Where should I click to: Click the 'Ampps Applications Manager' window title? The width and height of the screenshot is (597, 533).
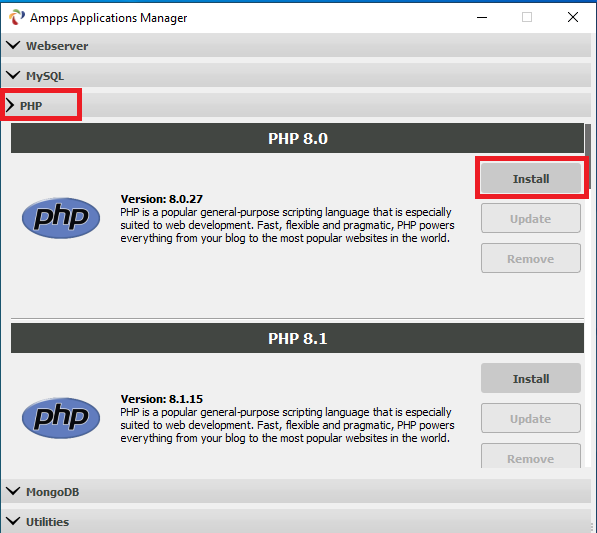click(x=109, y=18)
